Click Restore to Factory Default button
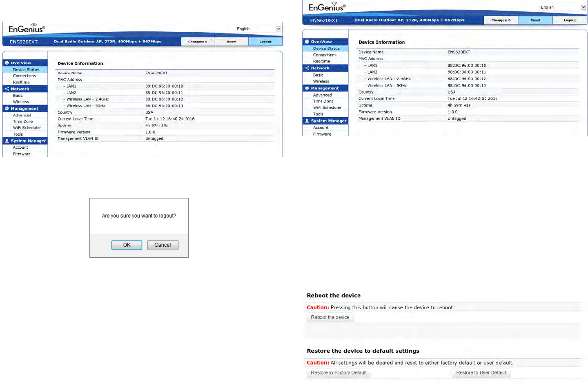The width and height of the screenshot is (588, 381). pos(339,373)
